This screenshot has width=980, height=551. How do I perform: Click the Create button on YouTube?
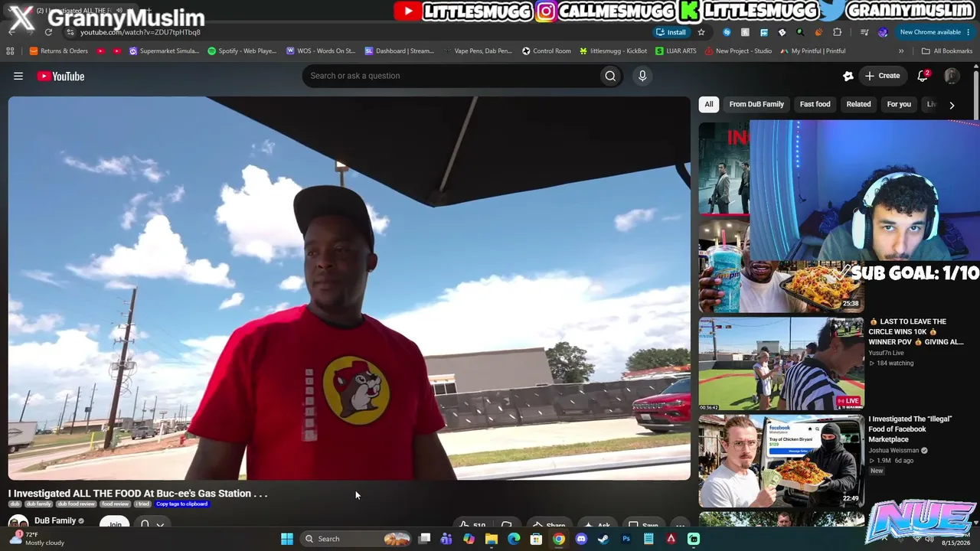pos(883,76)
